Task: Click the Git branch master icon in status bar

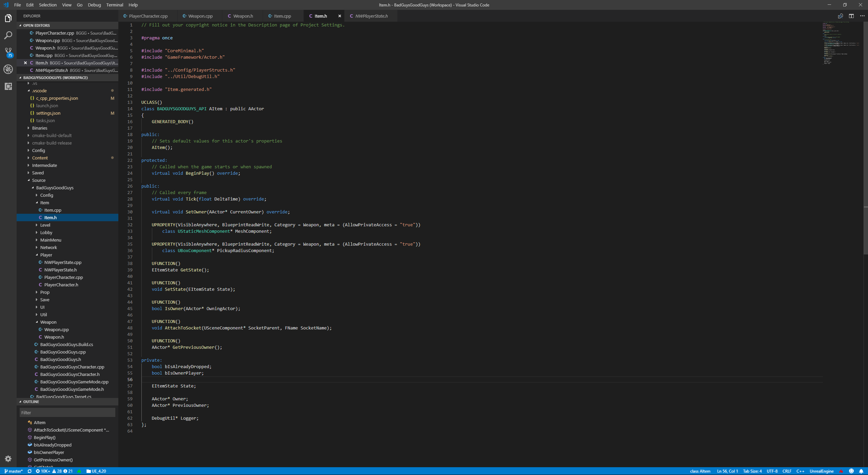Action: [x=13, y=471]
